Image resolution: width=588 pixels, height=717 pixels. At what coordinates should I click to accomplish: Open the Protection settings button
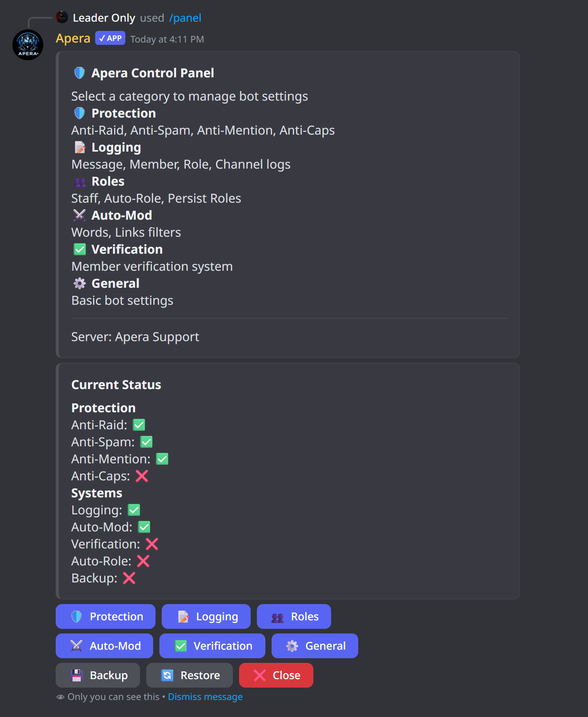click(x=106, y=616)
